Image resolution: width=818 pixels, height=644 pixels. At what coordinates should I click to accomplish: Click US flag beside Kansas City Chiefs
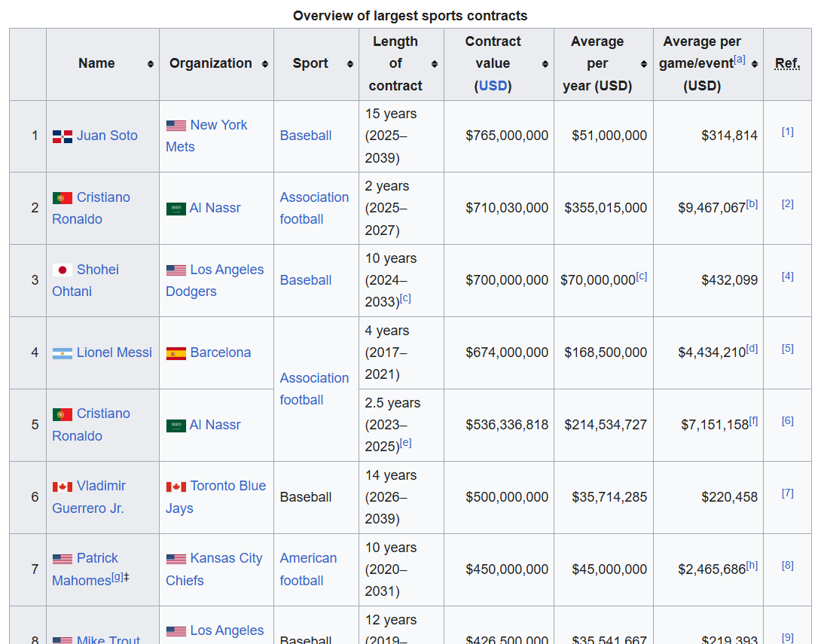(176, 560)
